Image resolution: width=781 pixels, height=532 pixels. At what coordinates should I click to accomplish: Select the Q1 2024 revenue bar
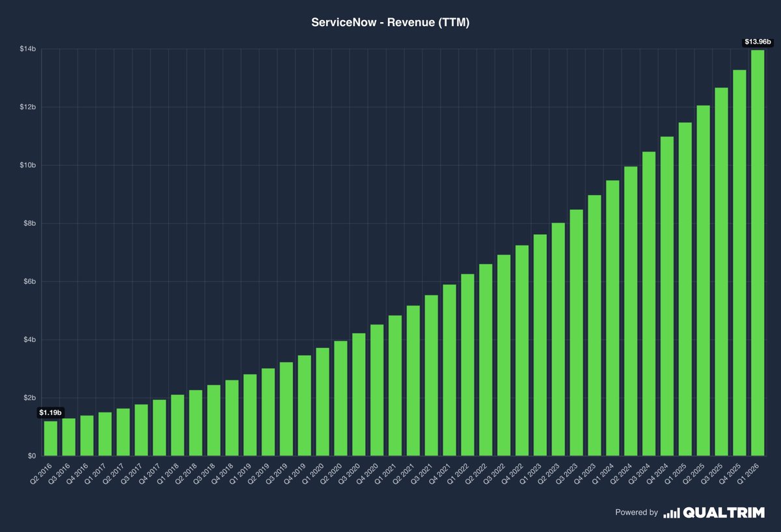coord(612,318)
